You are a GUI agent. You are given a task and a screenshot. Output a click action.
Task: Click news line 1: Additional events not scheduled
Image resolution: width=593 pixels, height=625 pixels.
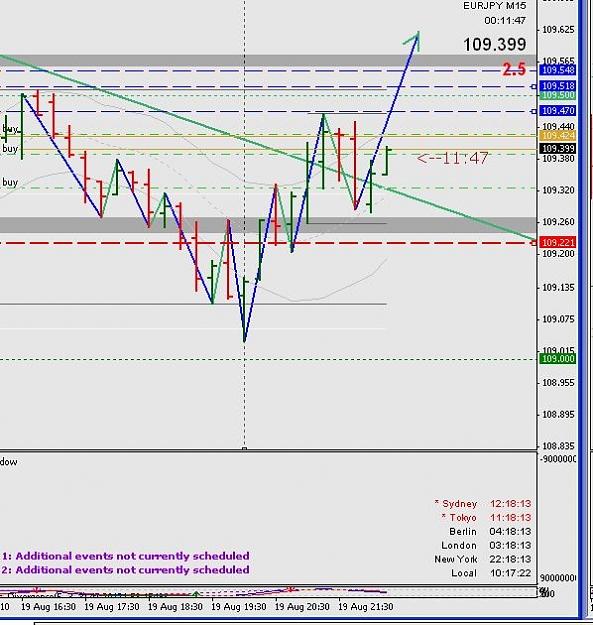[x=126, y=556]
